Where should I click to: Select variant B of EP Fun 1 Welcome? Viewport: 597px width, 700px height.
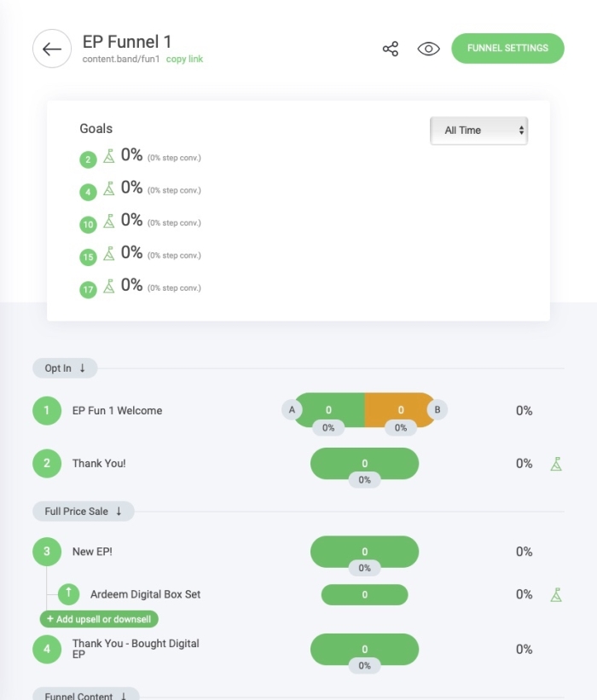[x=438, y=410]
